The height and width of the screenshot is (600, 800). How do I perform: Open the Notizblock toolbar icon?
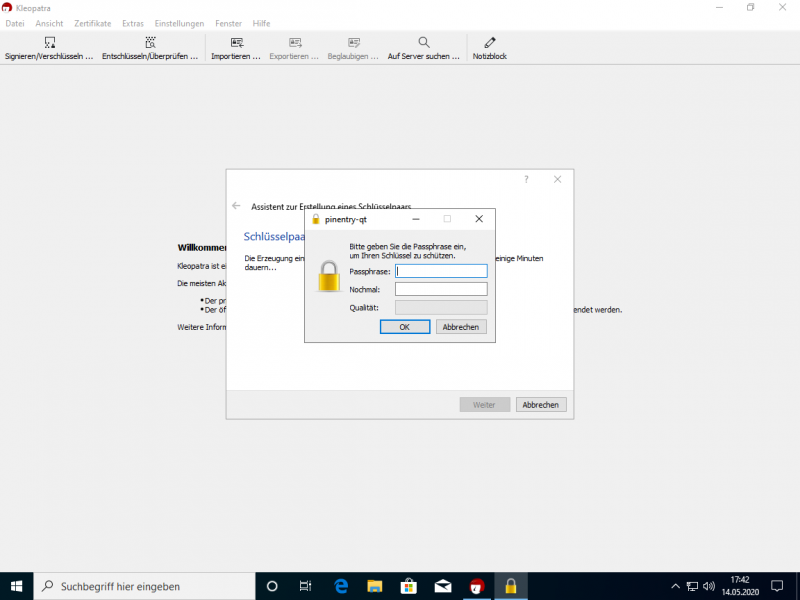490,43
